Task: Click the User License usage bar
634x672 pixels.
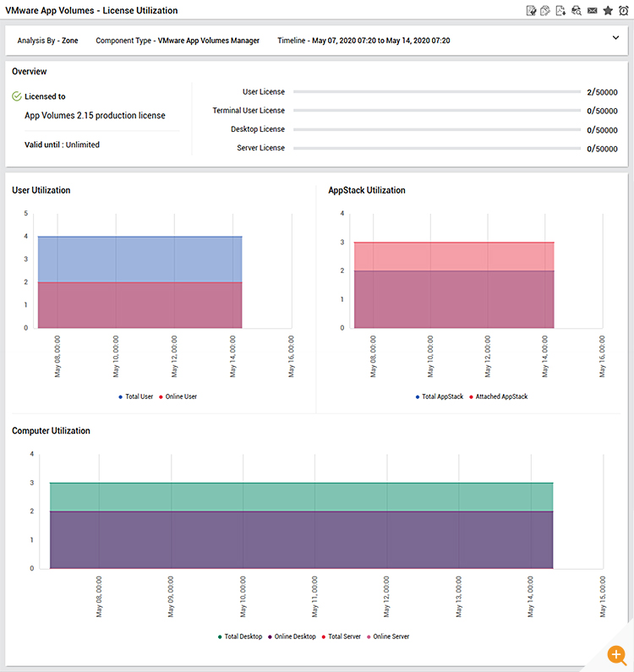Action: click(x=437, y=92)
